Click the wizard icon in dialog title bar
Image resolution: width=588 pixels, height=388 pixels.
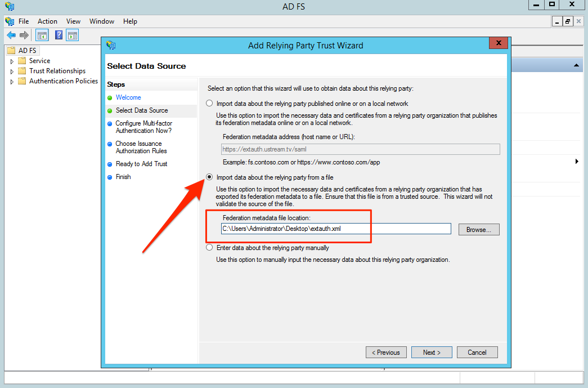111,46
